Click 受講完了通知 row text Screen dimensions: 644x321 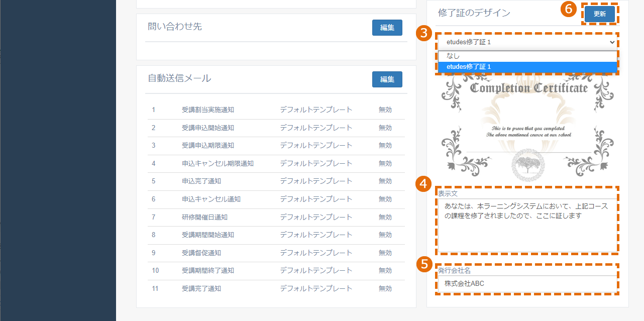[x=201, y=289]
